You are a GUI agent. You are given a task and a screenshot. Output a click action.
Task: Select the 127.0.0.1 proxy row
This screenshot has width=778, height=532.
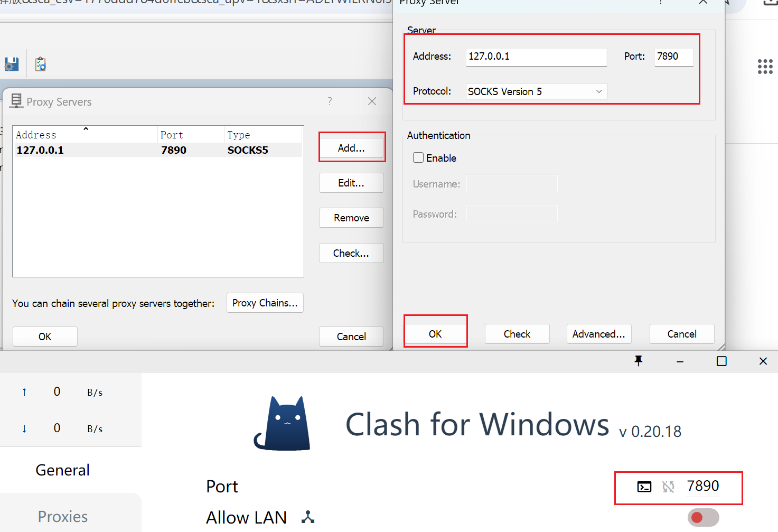[x=157, y=150]
